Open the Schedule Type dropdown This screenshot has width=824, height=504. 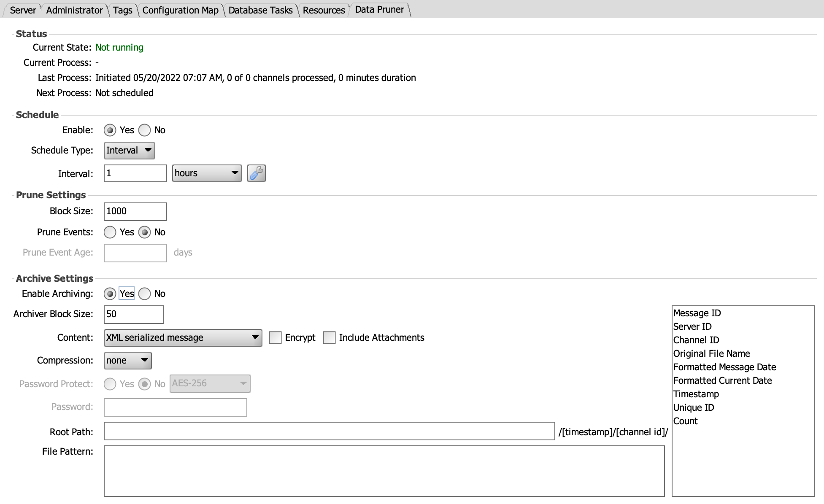pos(129,151)
